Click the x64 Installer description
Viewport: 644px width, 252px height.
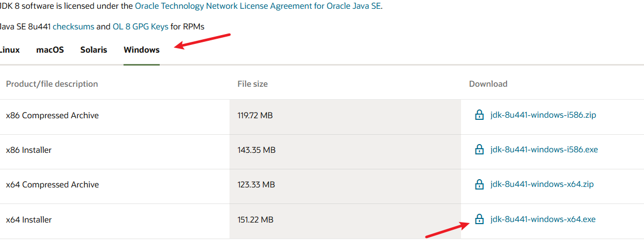(x=29, y=219)
